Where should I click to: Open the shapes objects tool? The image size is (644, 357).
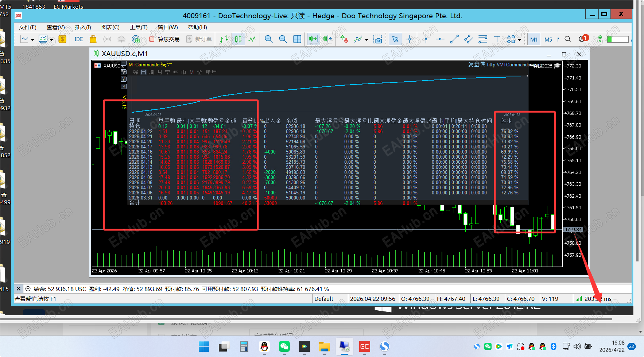tap(511, 39)
